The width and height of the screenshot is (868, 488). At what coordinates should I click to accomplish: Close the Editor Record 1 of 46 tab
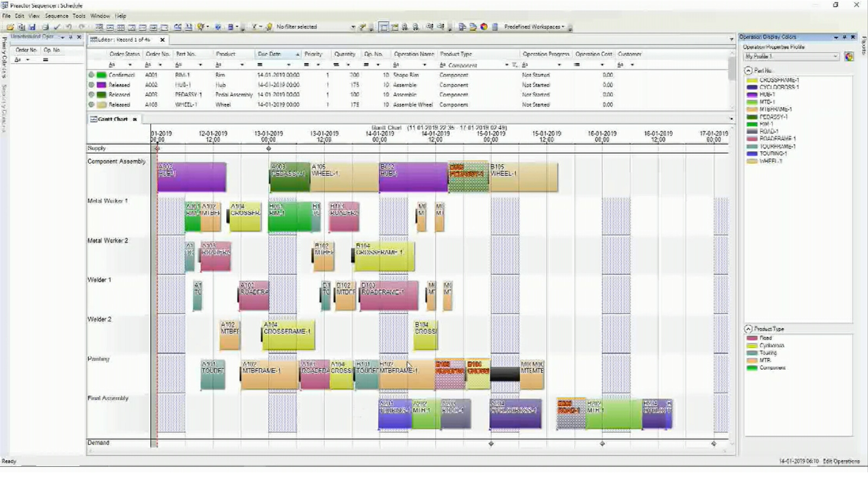click(162, 40)
